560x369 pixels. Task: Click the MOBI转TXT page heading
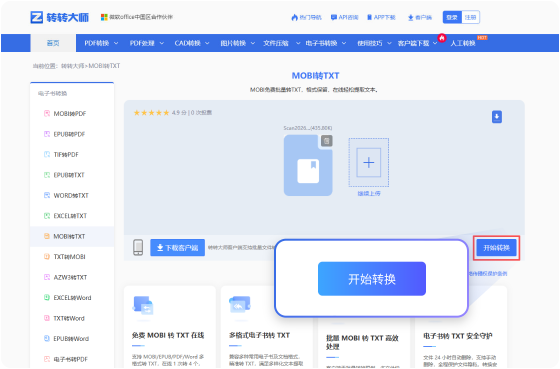315,76
